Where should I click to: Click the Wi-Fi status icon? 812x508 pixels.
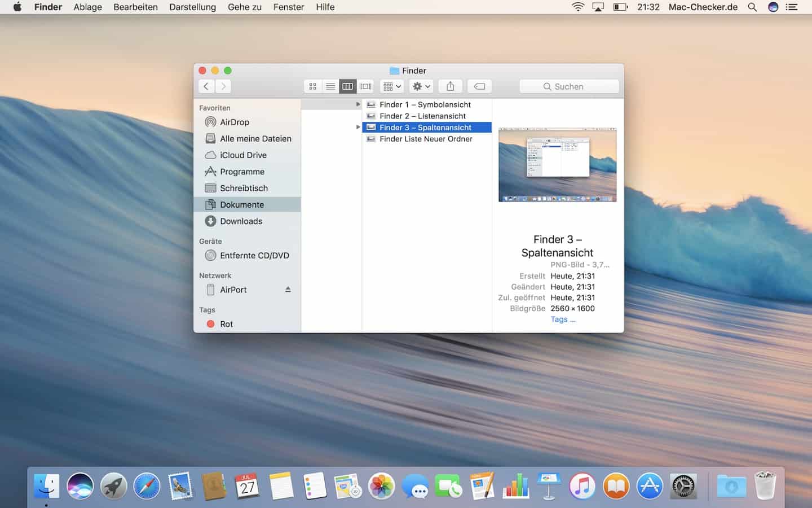578,7
